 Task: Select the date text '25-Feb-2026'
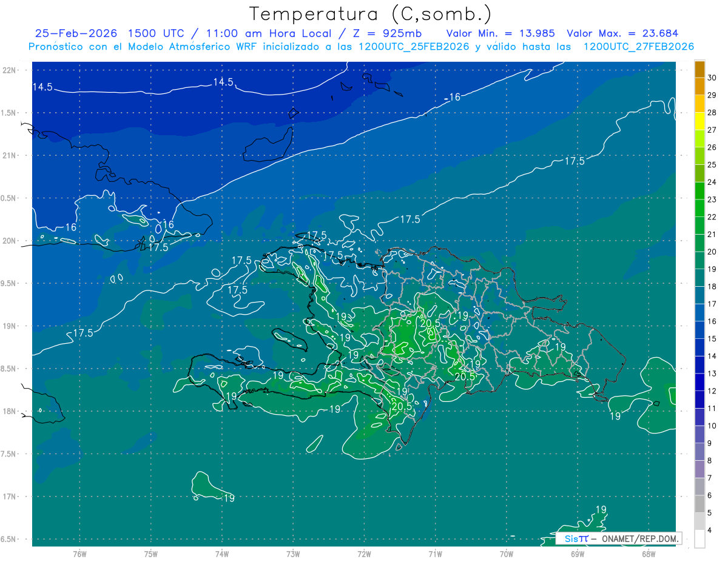click(x=76, y=33)
